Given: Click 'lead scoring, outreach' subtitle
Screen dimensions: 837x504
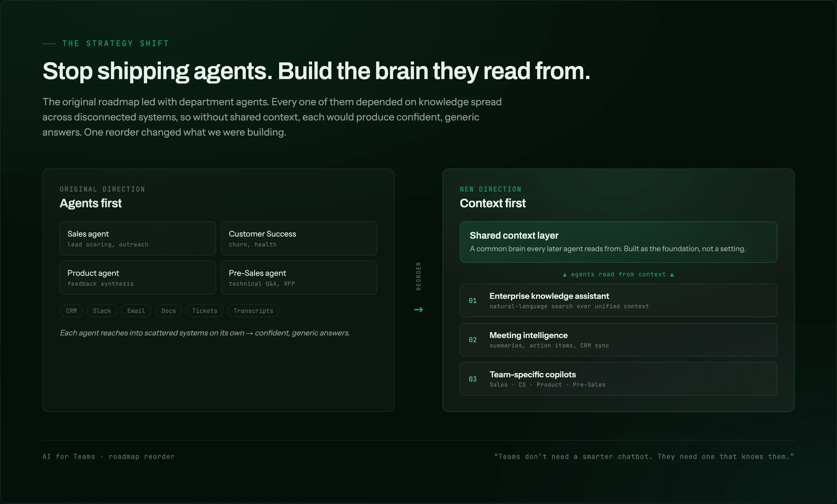Looking at the screenshot, I should point(108,245).
